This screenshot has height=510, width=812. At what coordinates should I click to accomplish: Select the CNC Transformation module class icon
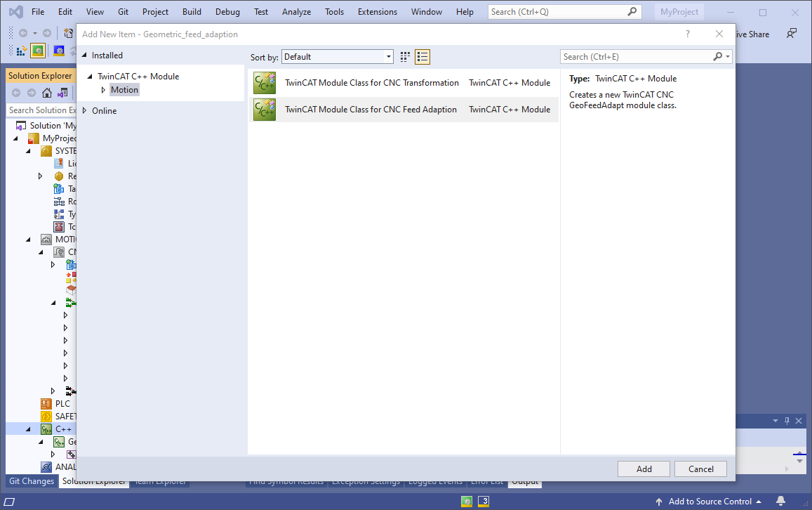pyautogui.click(x=265, y=83)
